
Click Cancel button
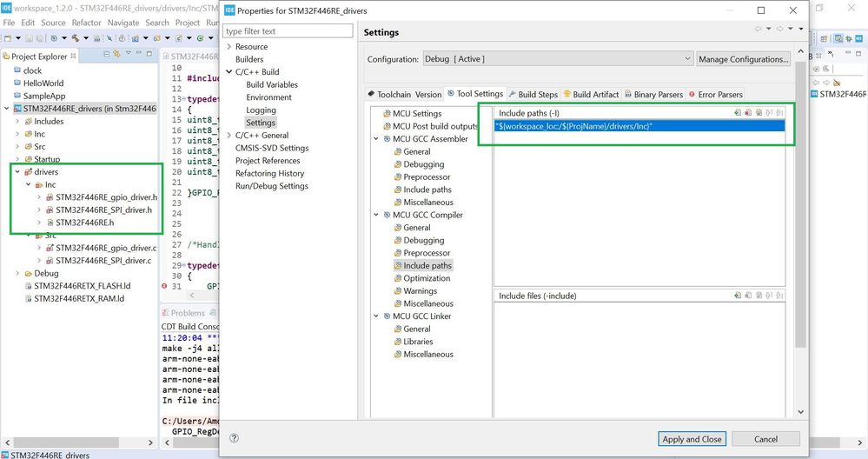[x=765, y=439]
